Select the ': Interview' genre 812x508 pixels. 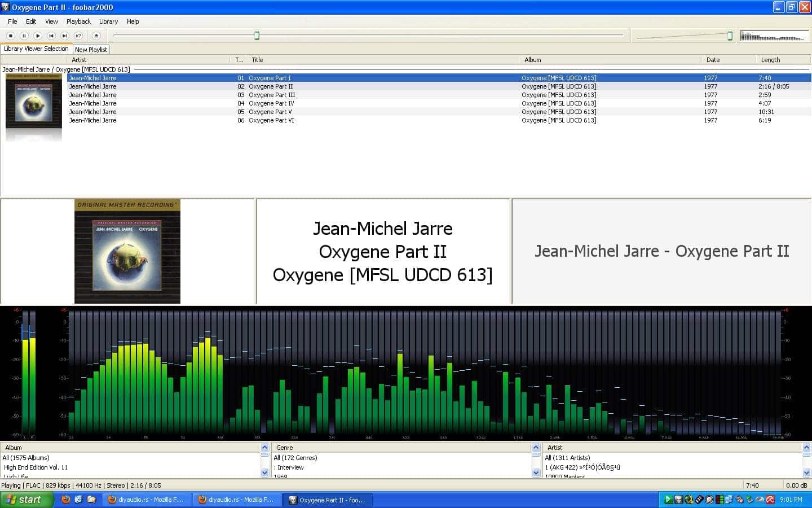coord(289,467)
